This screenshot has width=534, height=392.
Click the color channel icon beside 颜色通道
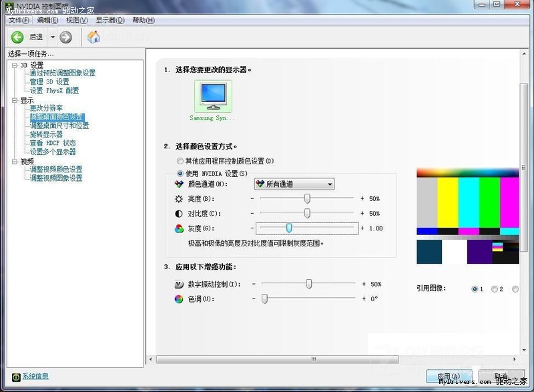coord(179,184)
